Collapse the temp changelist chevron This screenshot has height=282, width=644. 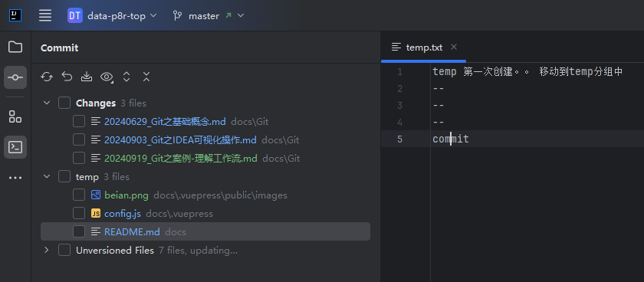coord(47,176)
